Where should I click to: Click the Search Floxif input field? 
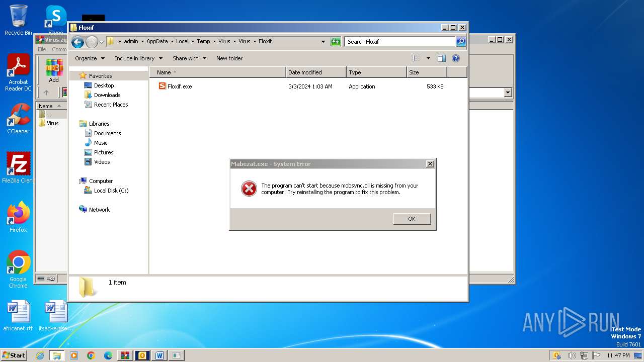400,42
